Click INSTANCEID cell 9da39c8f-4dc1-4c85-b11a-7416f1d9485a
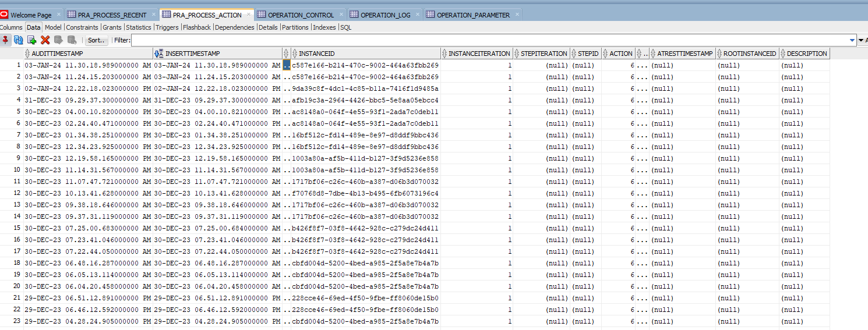868x330 pixels. tap(365, 88)
